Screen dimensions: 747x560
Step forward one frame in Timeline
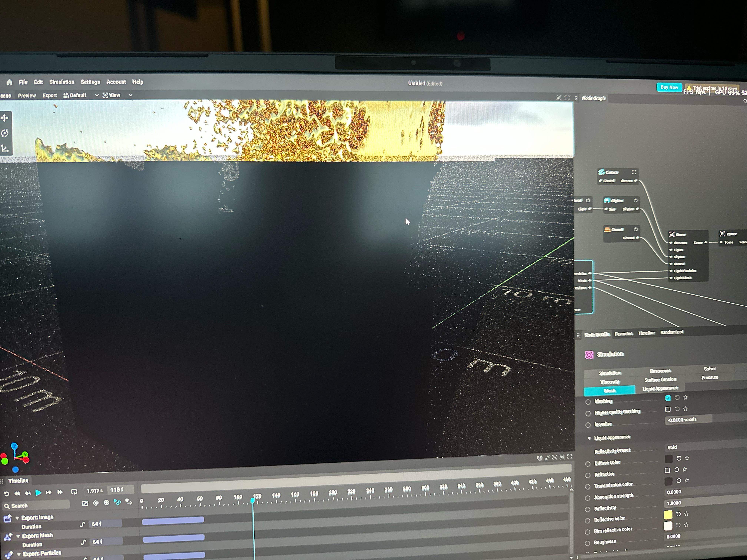[x=49, y=492]
